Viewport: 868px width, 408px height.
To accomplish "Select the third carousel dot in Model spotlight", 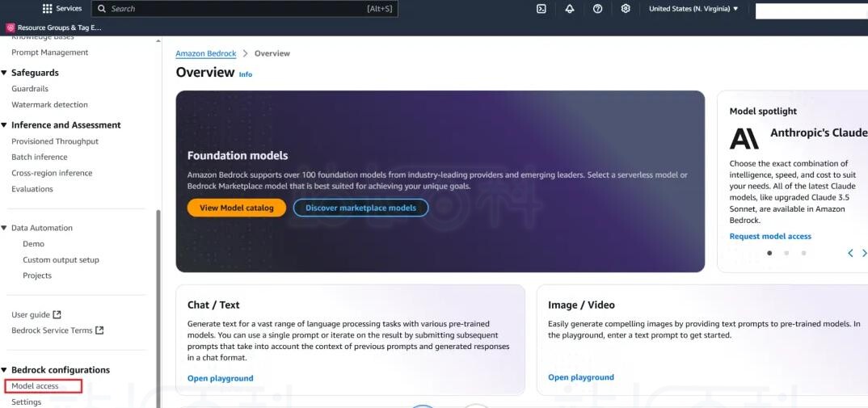I will [x=803, y=253].
